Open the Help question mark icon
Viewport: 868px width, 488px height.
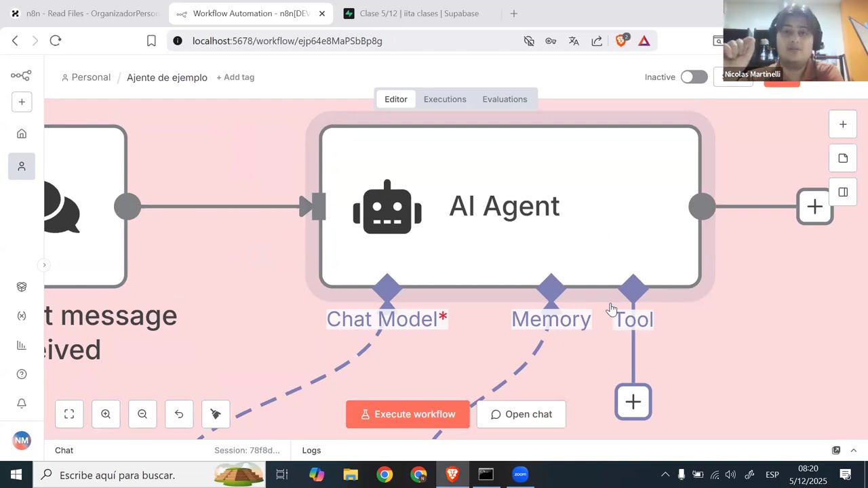(22, 374)
